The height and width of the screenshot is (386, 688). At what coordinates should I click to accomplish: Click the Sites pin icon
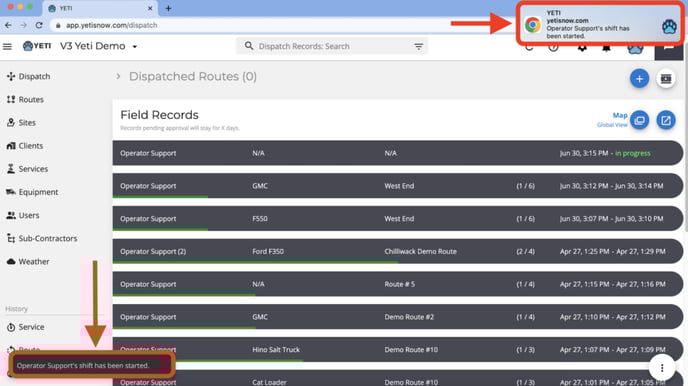[11, 123]
